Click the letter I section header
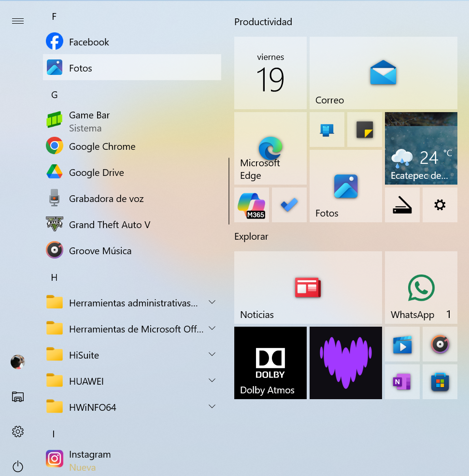Image resolution: width=469 pixels, height=476 pixels. [x=54, y=434]
